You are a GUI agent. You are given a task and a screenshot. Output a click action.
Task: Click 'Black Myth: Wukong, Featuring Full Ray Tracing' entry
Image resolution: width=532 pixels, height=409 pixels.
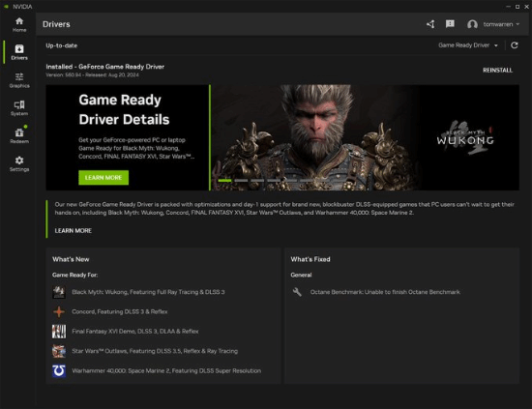click(148, 292)
